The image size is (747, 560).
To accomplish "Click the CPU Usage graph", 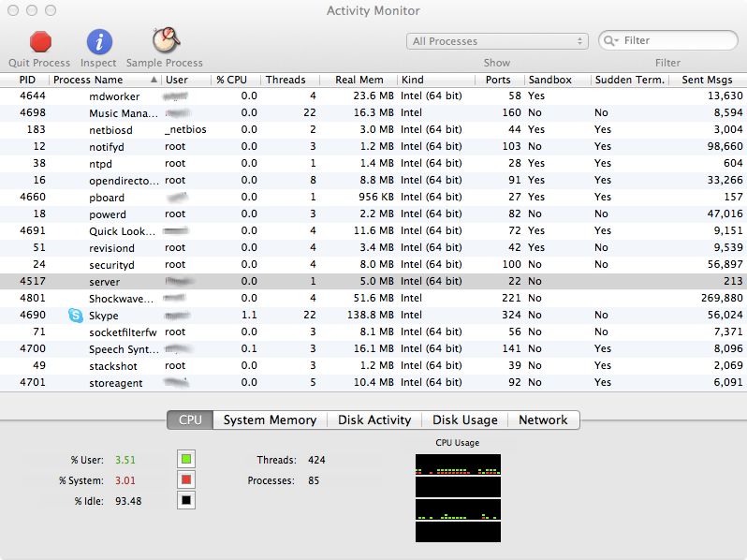I will tap(458, 498).
